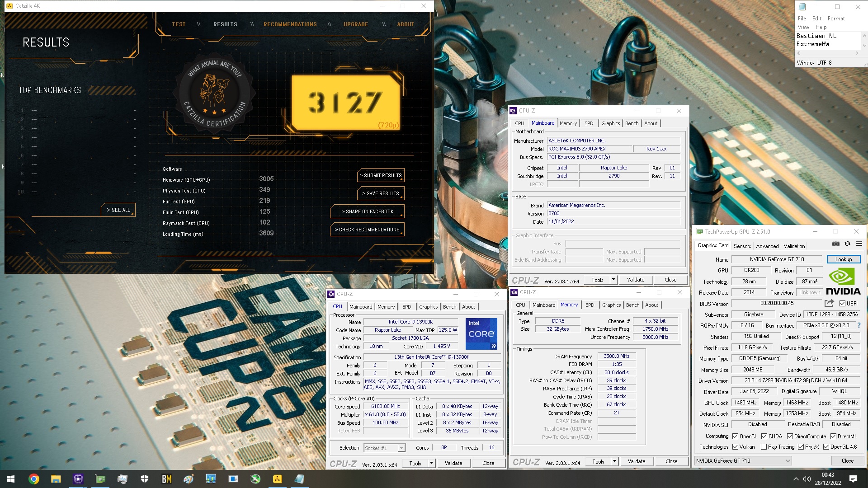868x488 pixels.
Task: Open the SPD tab in CPU-Z Memory window
Action: 590,305
